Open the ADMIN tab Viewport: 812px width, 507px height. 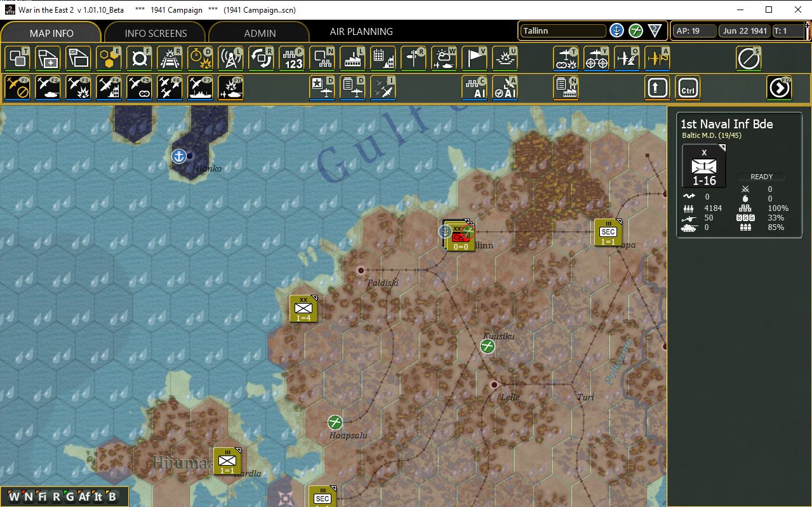click(260, 32)
